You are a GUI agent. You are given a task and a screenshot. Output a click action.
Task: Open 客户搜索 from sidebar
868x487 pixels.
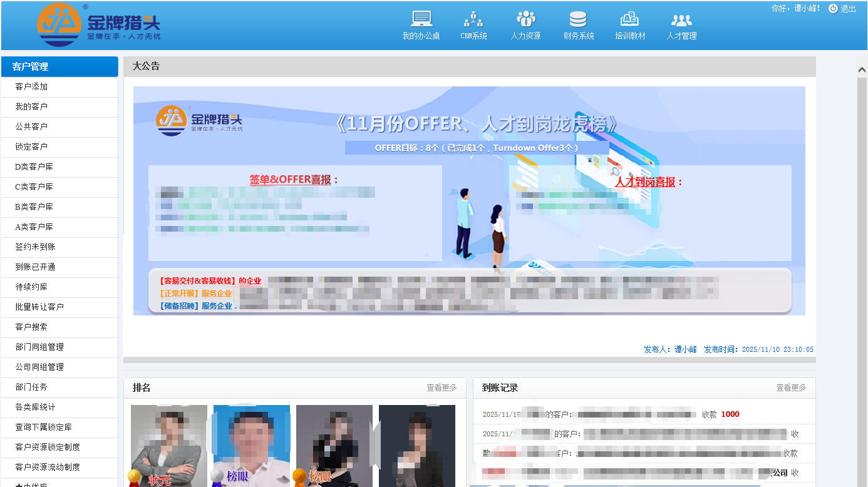31,327
